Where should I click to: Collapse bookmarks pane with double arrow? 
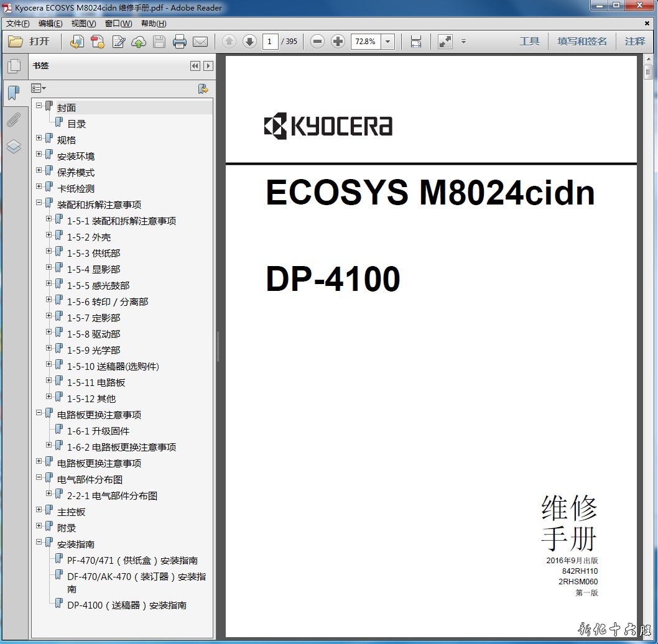[x=195, y=66]
